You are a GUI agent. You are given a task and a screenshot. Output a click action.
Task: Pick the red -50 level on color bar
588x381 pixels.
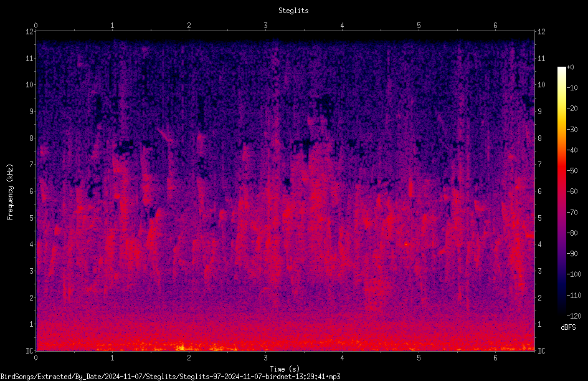pyautogui.click(x=561, y=171)
